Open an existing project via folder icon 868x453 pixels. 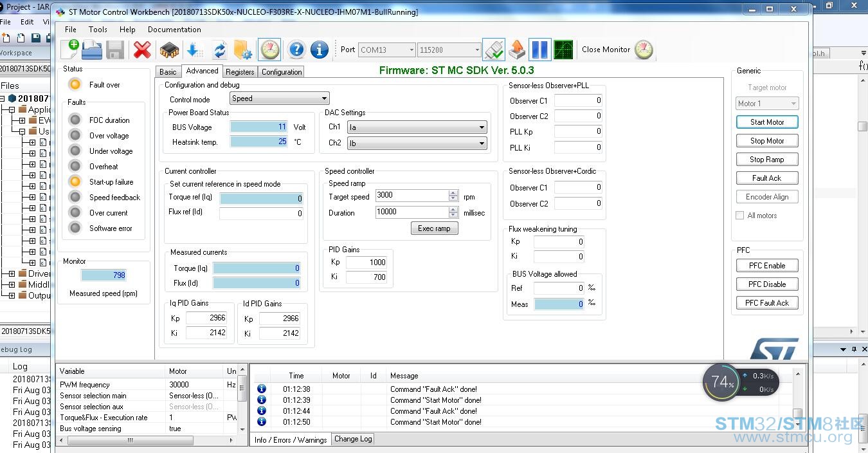coord(92,50)
